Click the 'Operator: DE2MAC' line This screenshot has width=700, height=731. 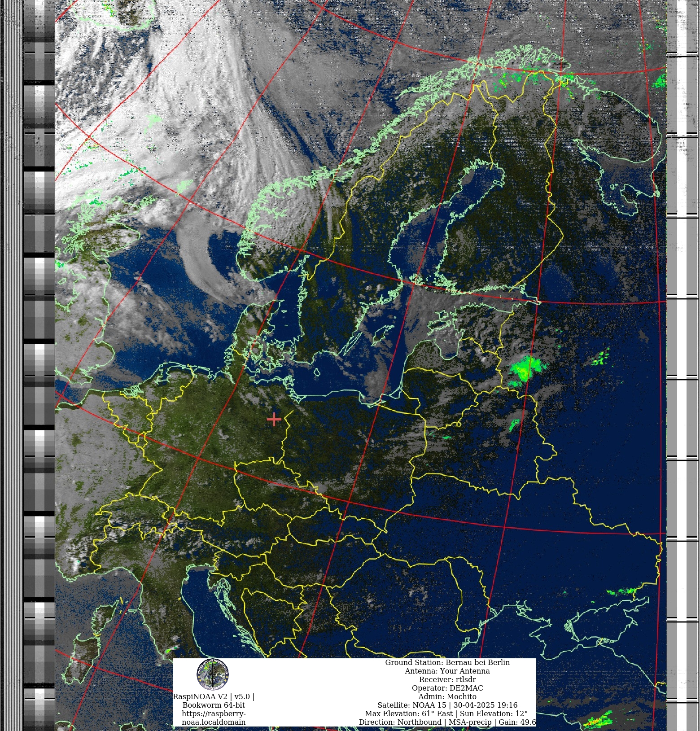point(447,688)
